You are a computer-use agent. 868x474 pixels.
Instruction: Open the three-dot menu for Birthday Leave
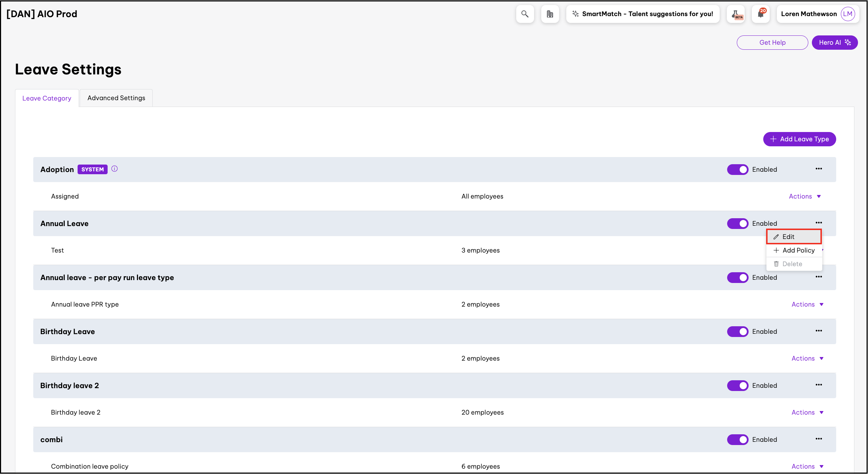(819, 331)
